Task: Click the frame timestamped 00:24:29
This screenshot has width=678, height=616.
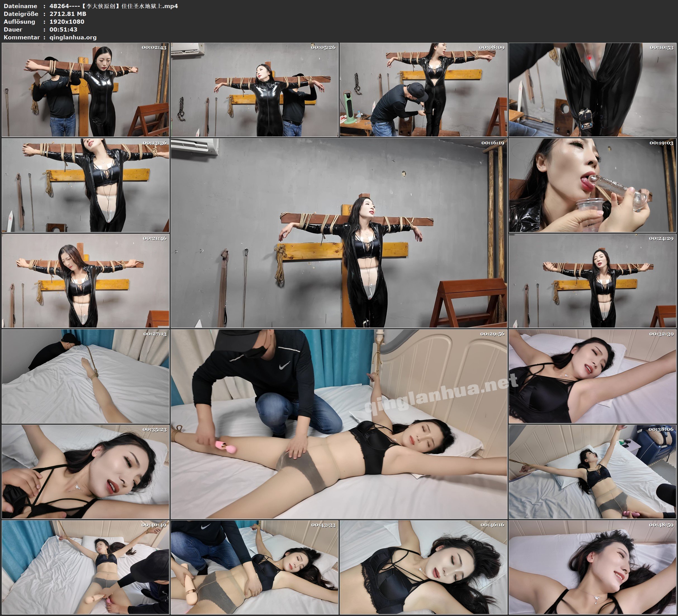Action: (593, 281)
